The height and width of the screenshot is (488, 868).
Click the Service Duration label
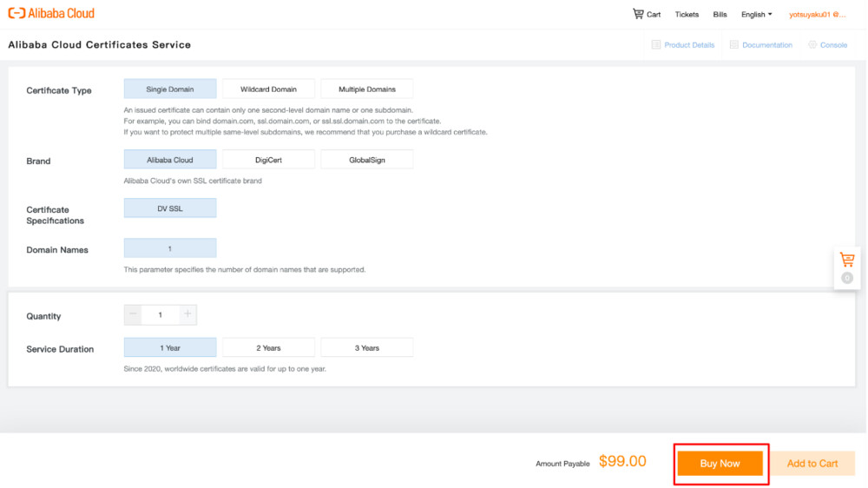[60, 349]
